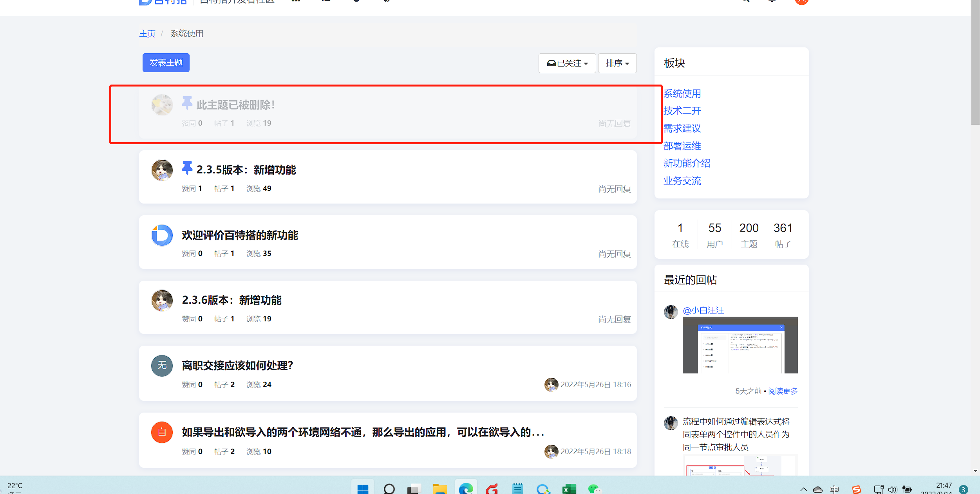Click the 2022年5月26日 18:16 last-reply timestamp
Image resolution: width=980 pixels, height=494 pixels.
pos(596,384)
